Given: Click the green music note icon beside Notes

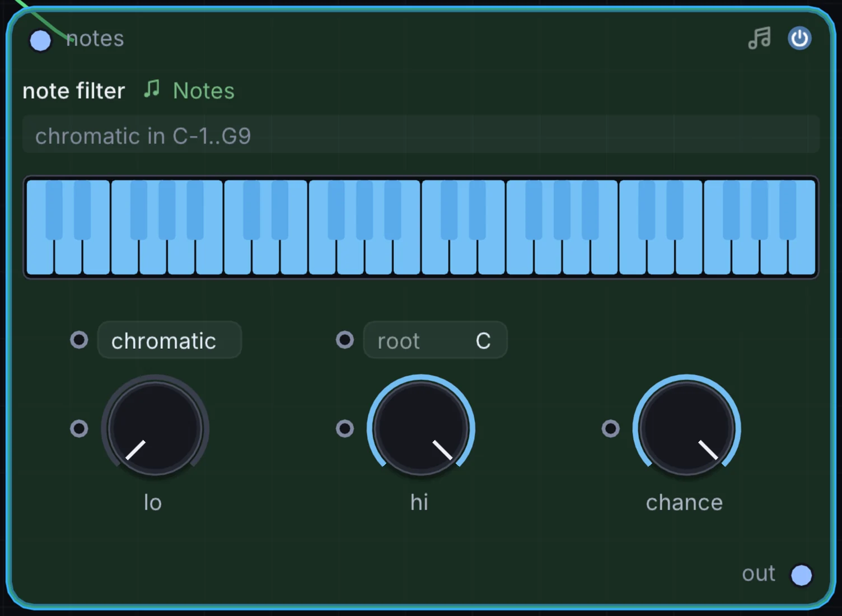Looking at the screenshot, I should (x=152, y=89).
